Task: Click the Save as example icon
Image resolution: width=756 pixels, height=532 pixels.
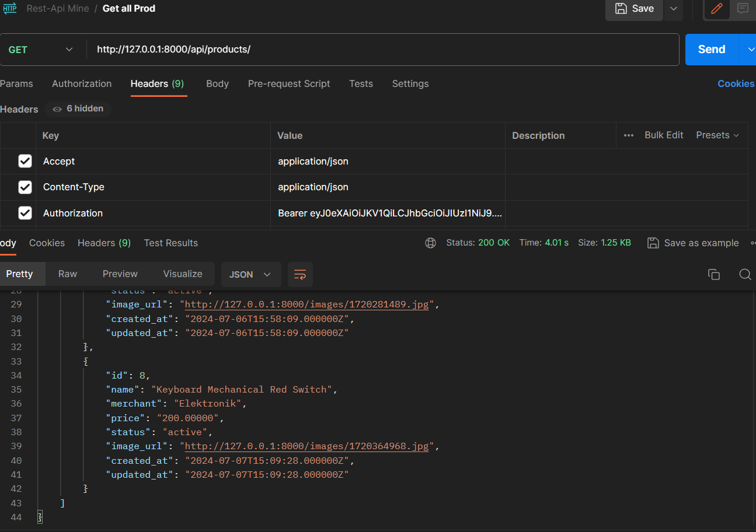Action: 653,243
